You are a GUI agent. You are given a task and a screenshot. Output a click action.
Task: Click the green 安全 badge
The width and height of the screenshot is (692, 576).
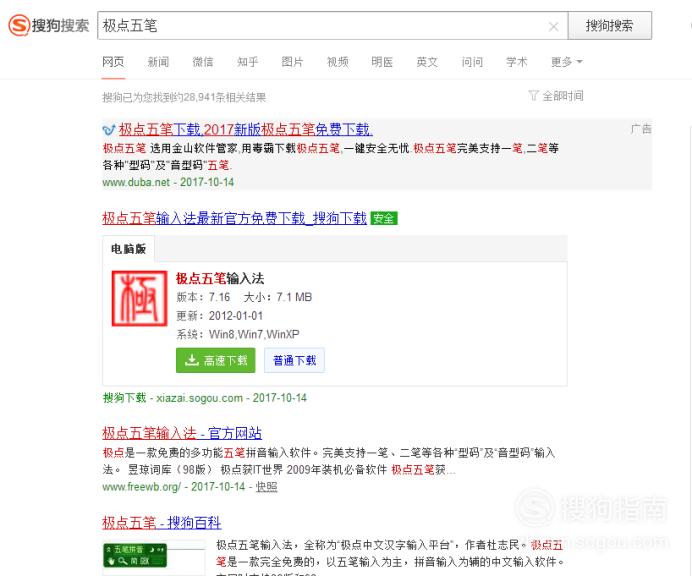(384, 218)
